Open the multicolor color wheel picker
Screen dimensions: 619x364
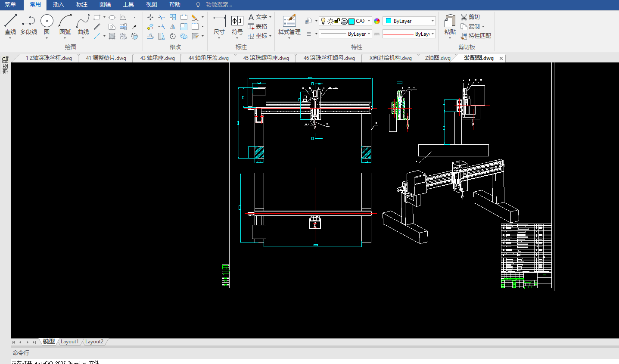point(377,21)
